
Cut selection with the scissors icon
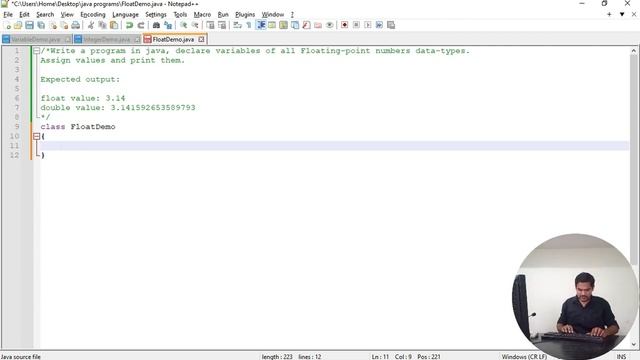coord(91,25)
